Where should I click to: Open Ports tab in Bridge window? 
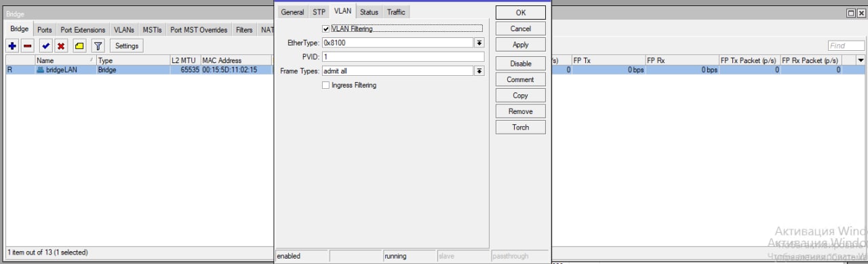click(45, 30)
